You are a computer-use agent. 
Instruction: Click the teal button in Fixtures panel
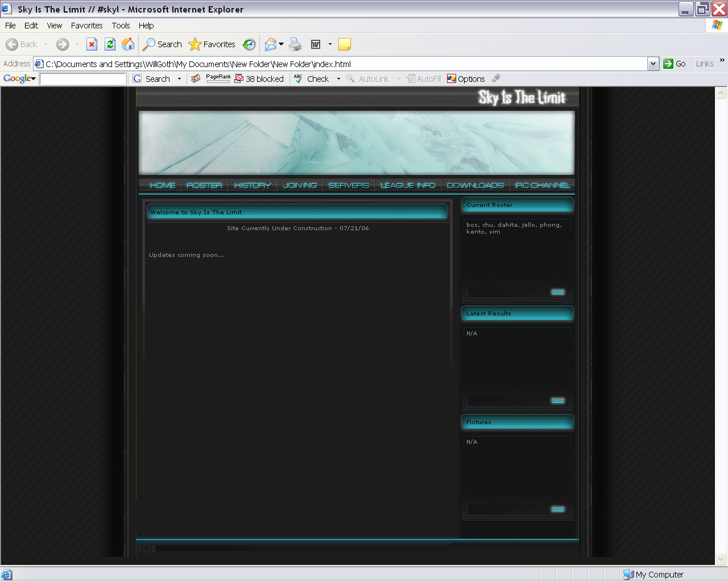558,509
